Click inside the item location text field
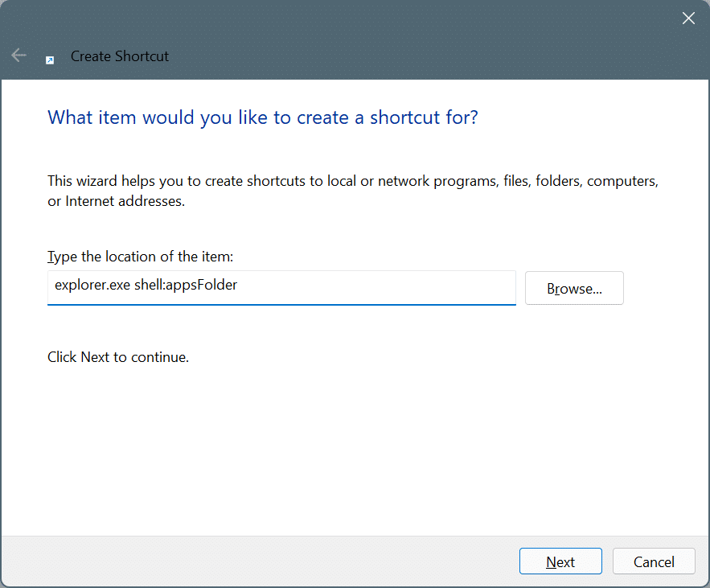 click(281, 287)
